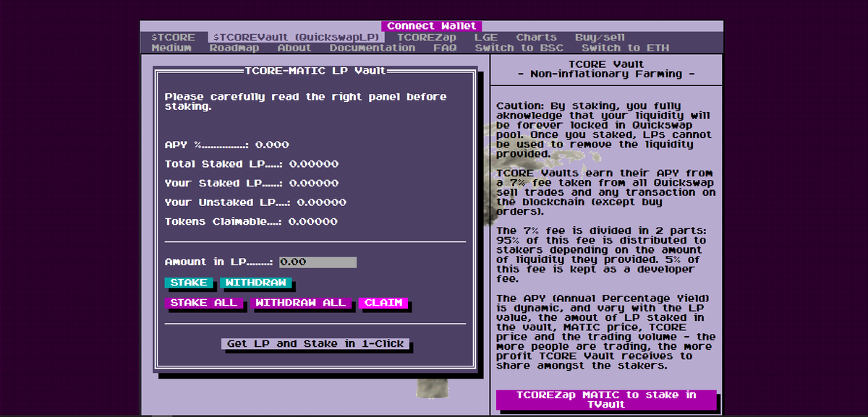This screenshot has height=417, width=868.
Task: Click the WITHDRAW ALL button
Action: click(x=300, y=303)
